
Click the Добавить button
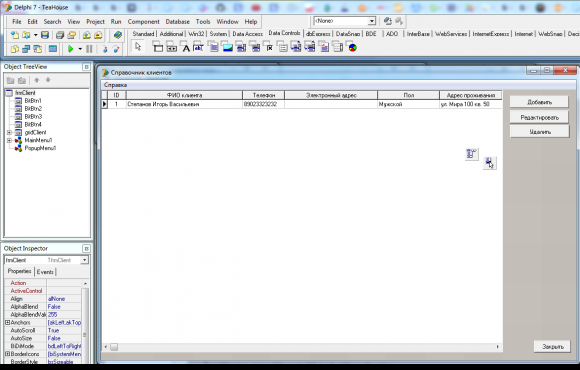click(539, 102)
